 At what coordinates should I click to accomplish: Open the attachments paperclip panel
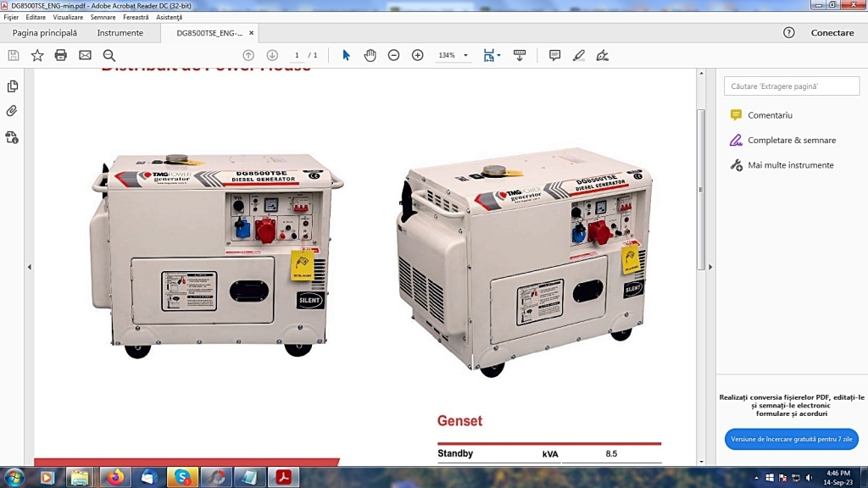(12, 111)
